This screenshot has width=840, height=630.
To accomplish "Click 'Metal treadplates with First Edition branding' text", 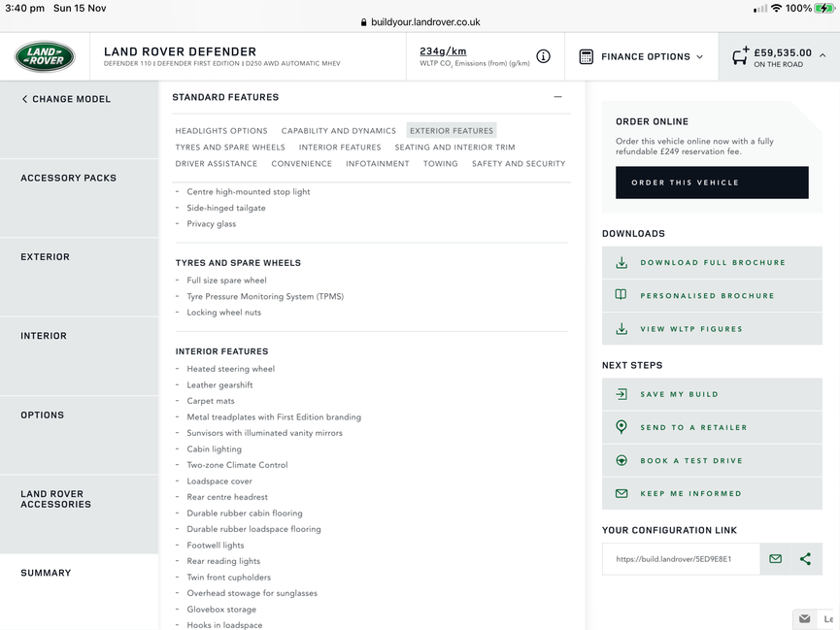I will (274, 416).
